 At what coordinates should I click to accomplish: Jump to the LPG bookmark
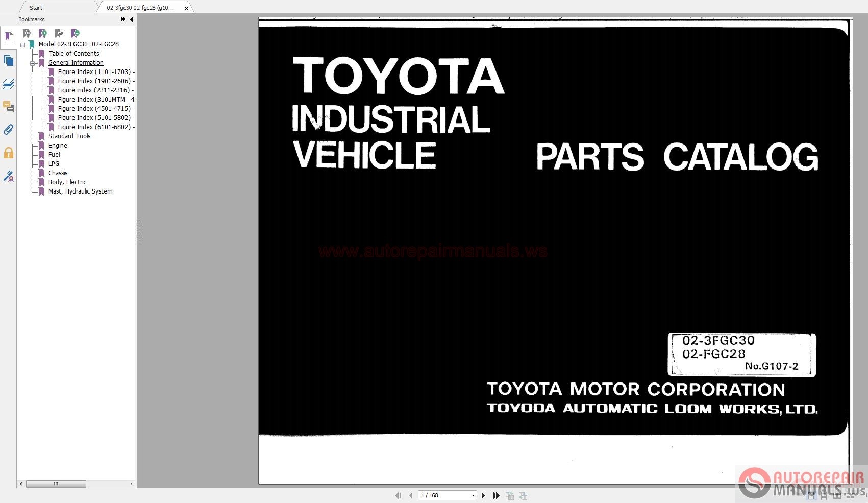click(54, 164)
